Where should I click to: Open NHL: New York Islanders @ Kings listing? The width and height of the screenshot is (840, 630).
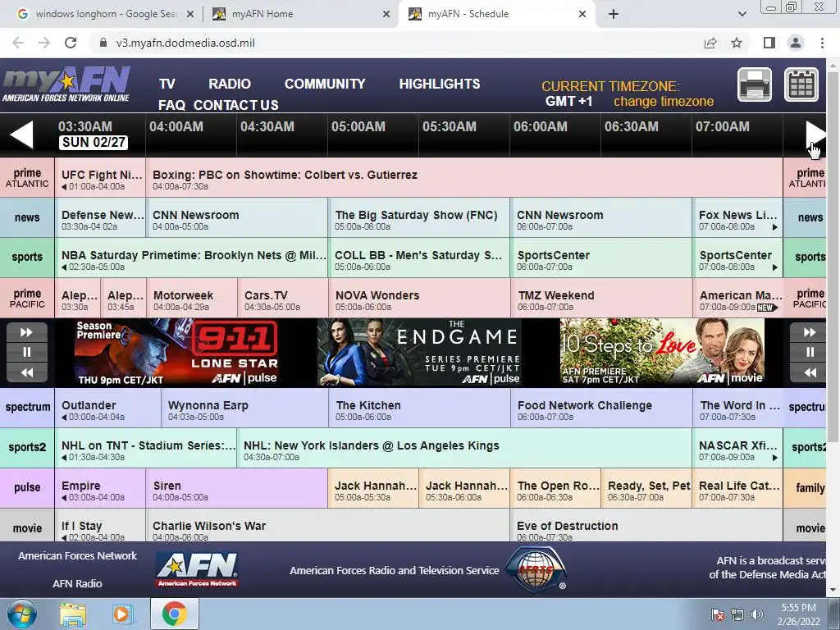click(464, 449)
